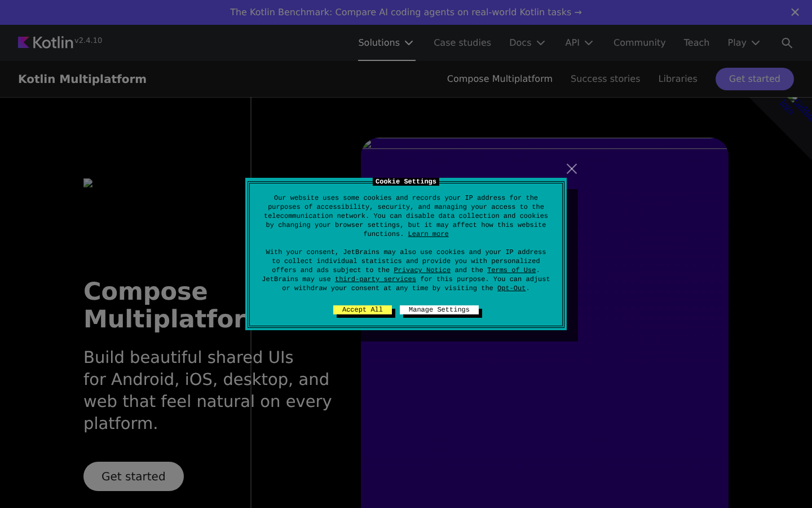The height and width of the screenshot is (508, 812).
Task: Open Success stories tab
Action: point(605,79)
